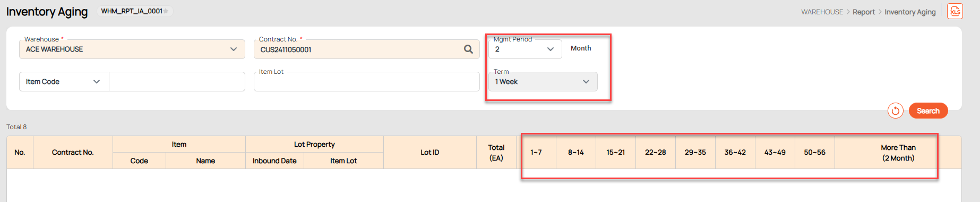Click the Contract No. search magnifier icon
Image resolution: width=980 pixels, height=202 pixels.
(x=468, y=49)
